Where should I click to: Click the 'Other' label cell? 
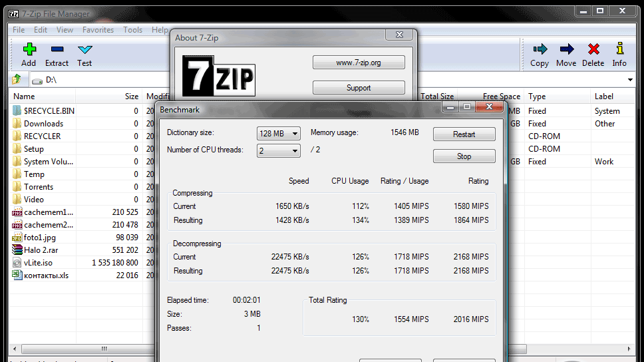[x=605, y=124]
